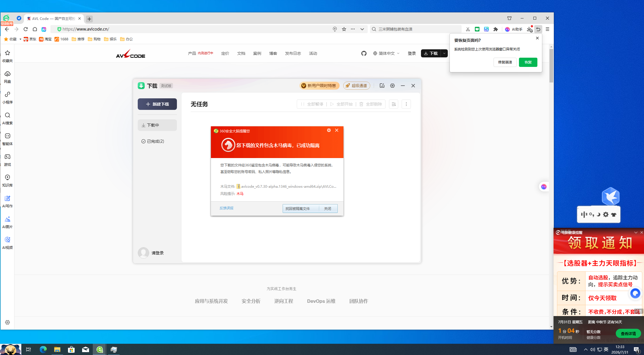644x355 pixels.
Task: Click the 反馈误报 link
Action: tap(226, 208)
